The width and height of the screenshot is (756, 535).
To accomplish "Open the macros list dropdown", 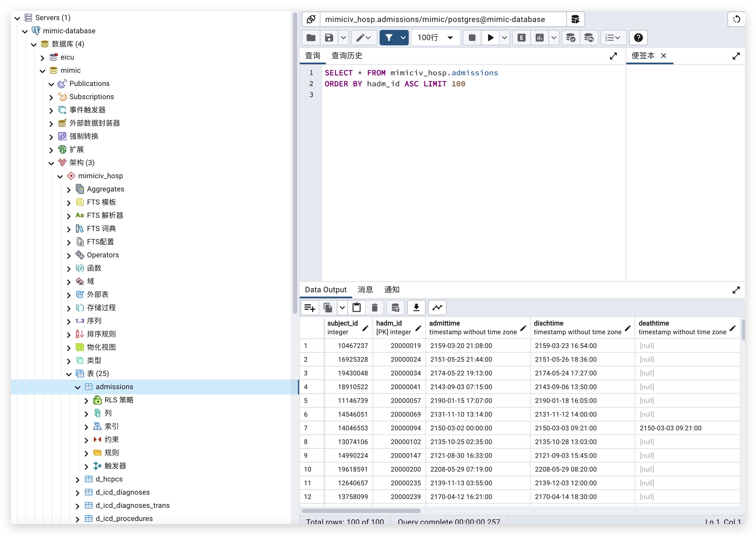I will [x=613, y=38].
